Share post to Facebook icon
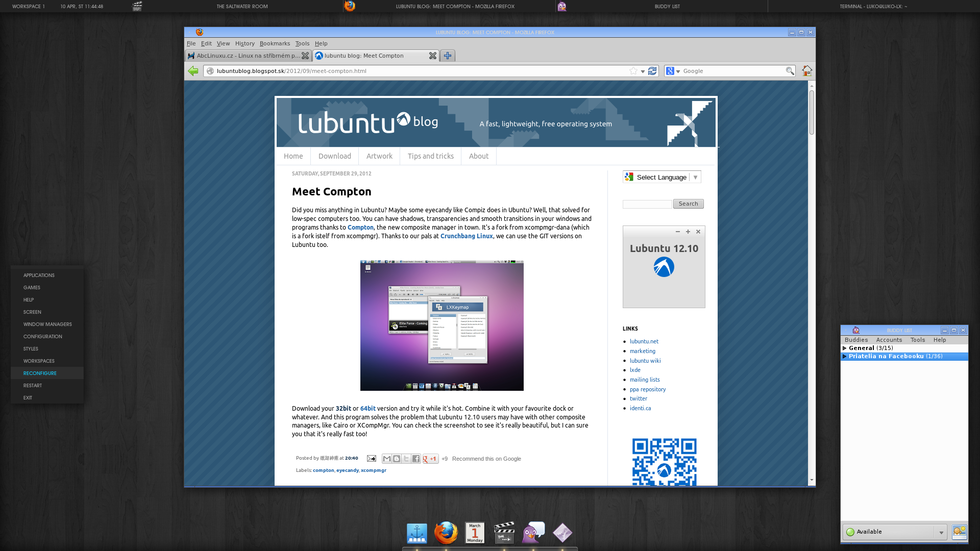 coord(416,459)
